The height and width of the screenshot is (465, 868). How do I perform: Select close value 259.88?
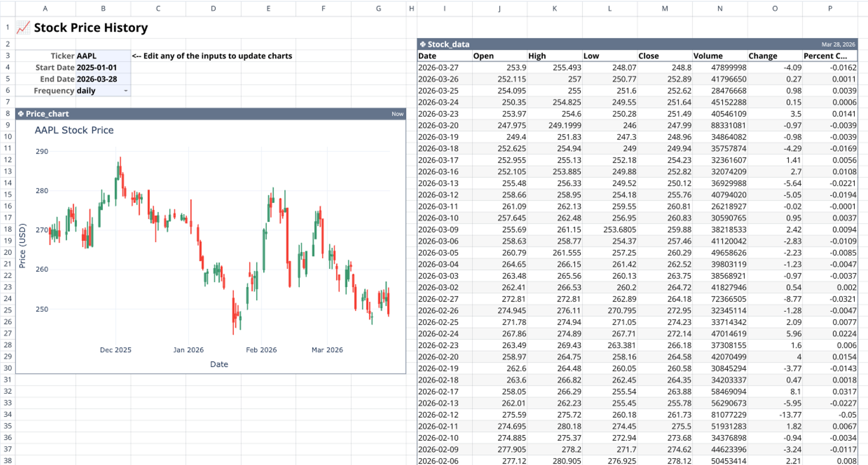(665, 230)
